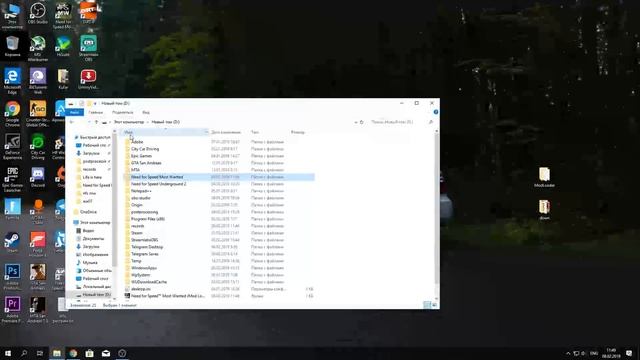Refresh the current folder view
This screenshot has height=360, width=640.
pos(362,122)
